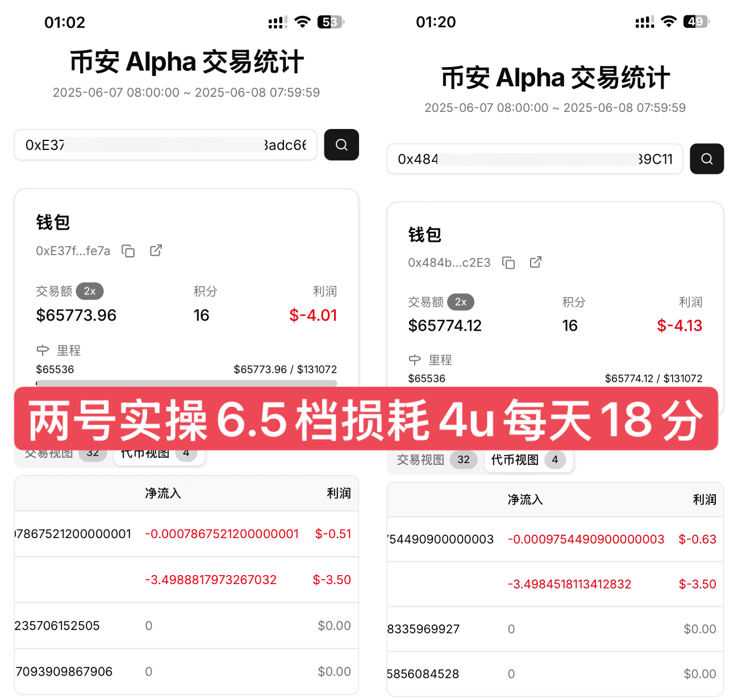The height and width of the screenshot is (700, 738).
Task: Click trading volume value $65774.12
Action: (445, 326)
